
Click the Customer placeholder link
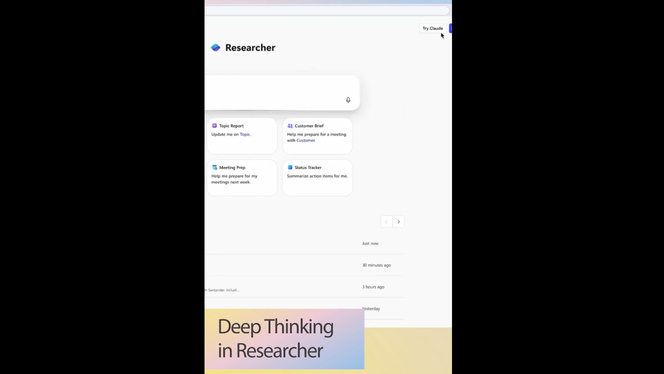pyautogui.click(x=306, y=140)
